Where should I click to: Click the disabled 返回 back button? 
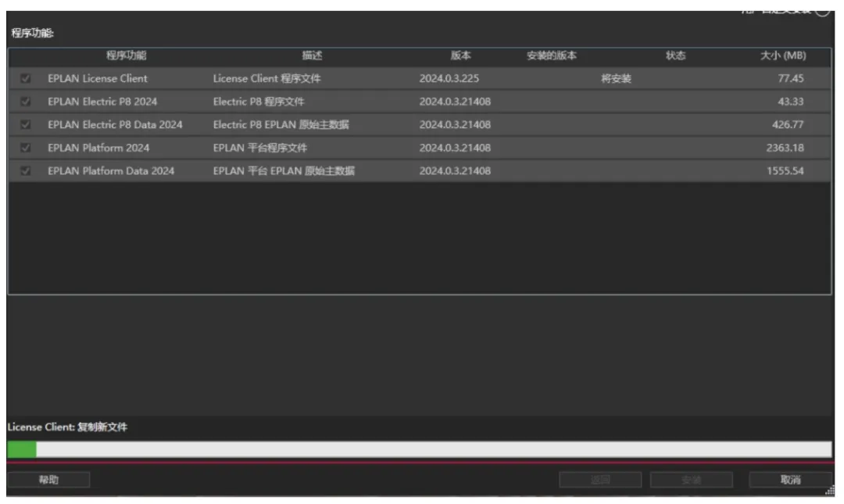tap(600, 480)
